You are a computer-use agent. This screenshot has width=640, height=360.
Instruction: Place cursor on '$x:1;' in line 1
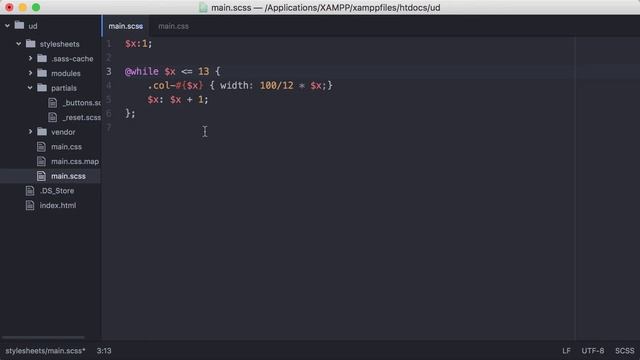coord(138,44)
